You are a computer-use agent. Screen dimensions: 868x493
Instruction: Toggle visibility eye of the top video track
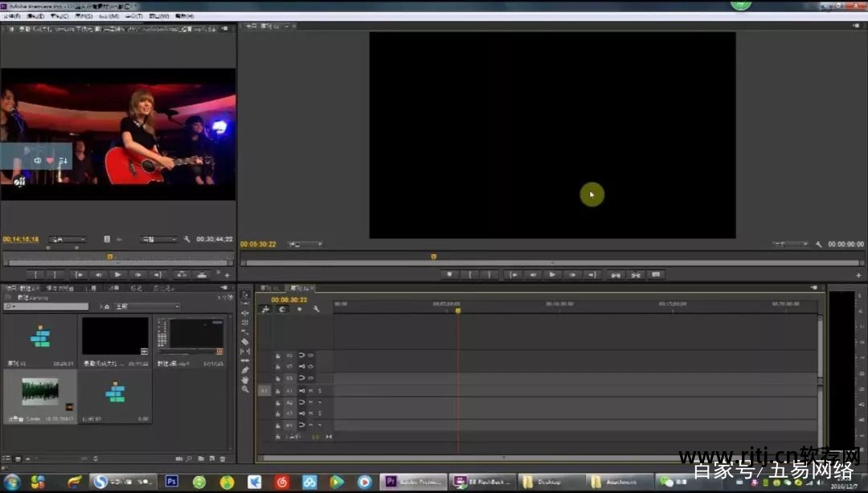tap(310, 355)
